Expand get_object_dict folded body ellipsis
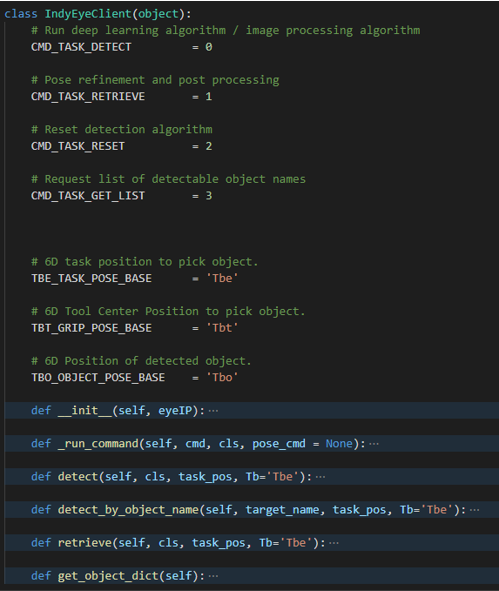 tap(213, 576)
